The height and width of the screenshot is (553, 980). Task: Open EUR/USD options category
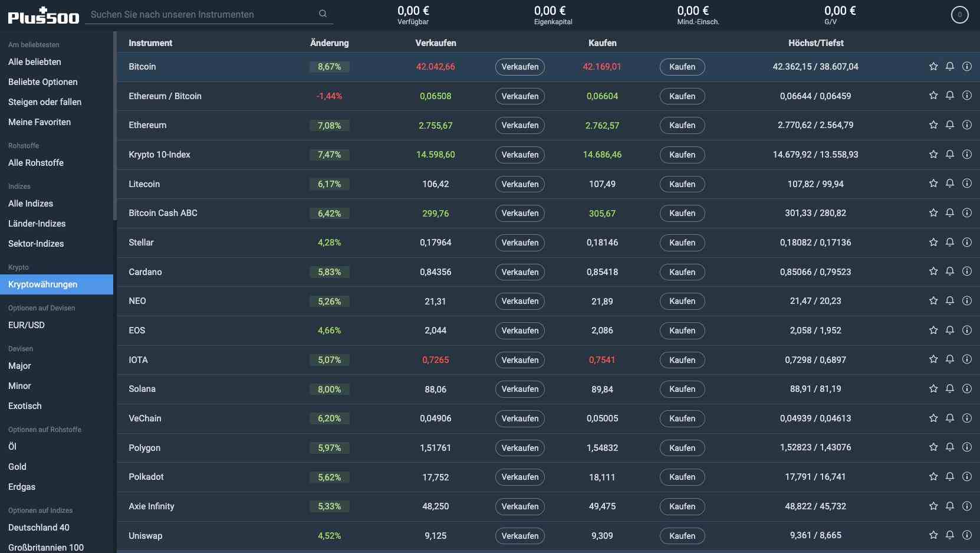click(x=27, y=325)
